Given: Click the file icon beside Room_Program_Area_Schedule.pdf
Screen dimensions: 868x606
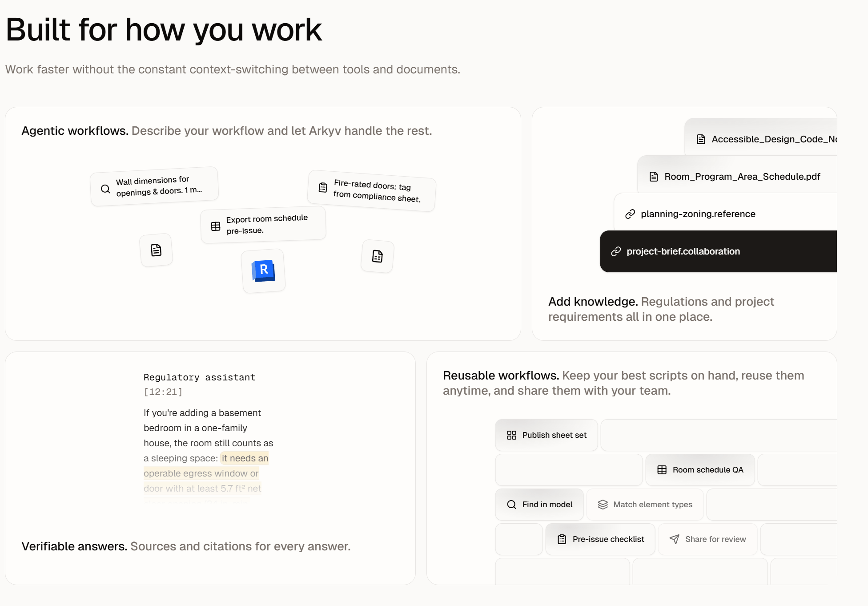Looking at the screenshot, I should [x=654, y=177].
